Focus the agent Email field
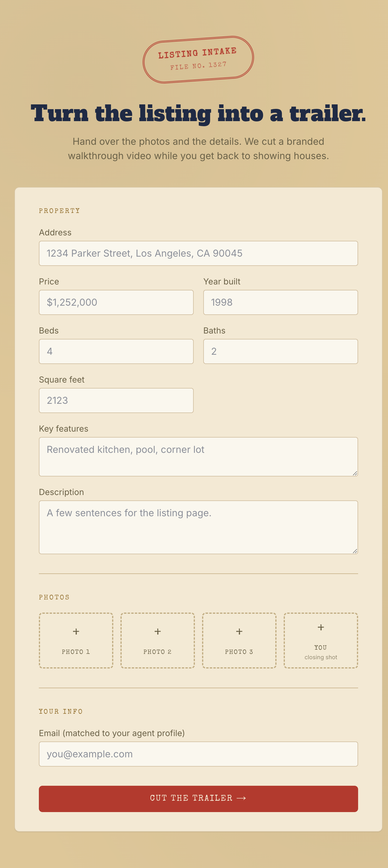The height and width of the screenshot is (868, 388). point(198,754)
